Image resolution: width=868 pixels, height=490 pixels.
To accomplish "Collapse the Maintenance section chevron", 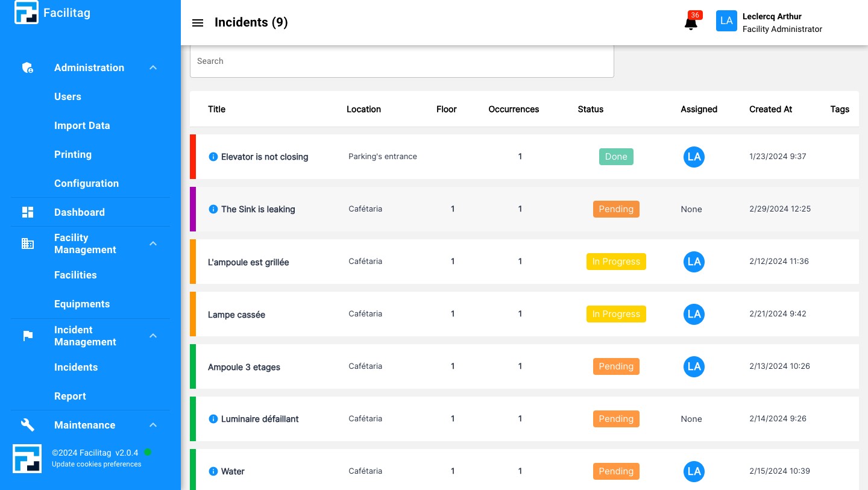I will (153, 425).
